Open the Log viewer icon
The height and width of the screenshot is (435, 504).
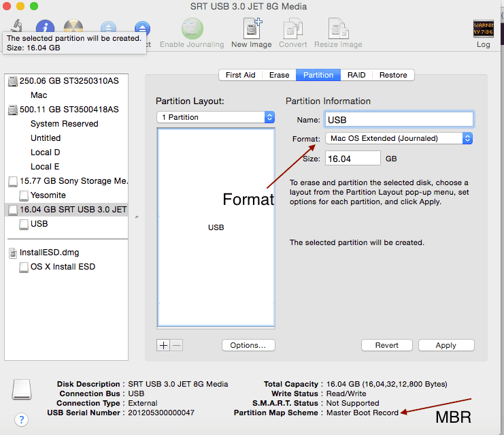483,29
